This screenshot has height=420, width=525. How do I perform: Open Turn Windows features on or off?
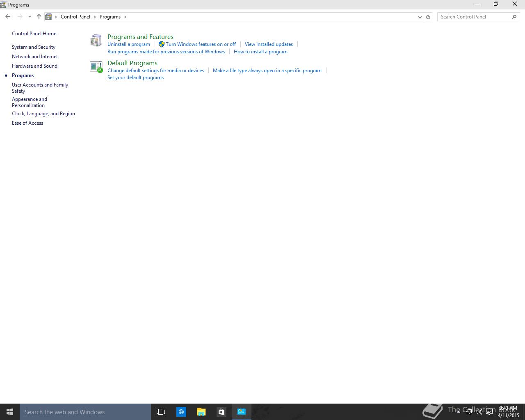[201, 44]
